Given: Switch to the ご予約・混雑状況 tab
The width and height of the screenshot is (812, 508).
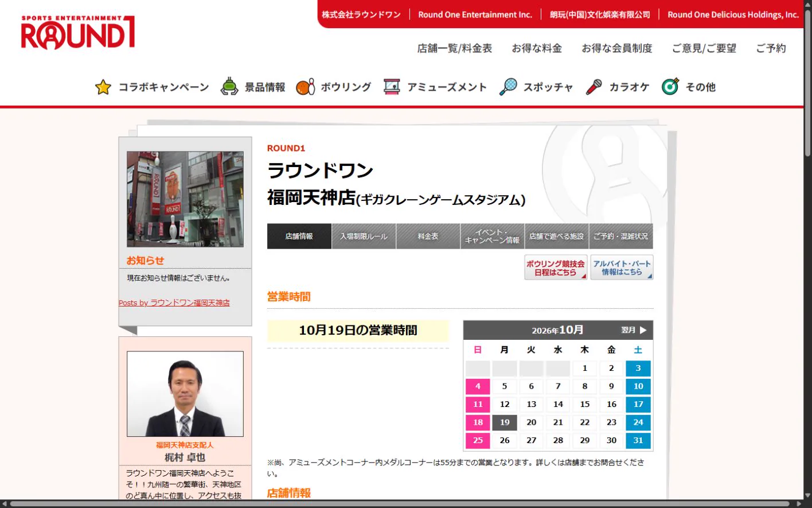Looking at the screenshot, I should 621,236.
